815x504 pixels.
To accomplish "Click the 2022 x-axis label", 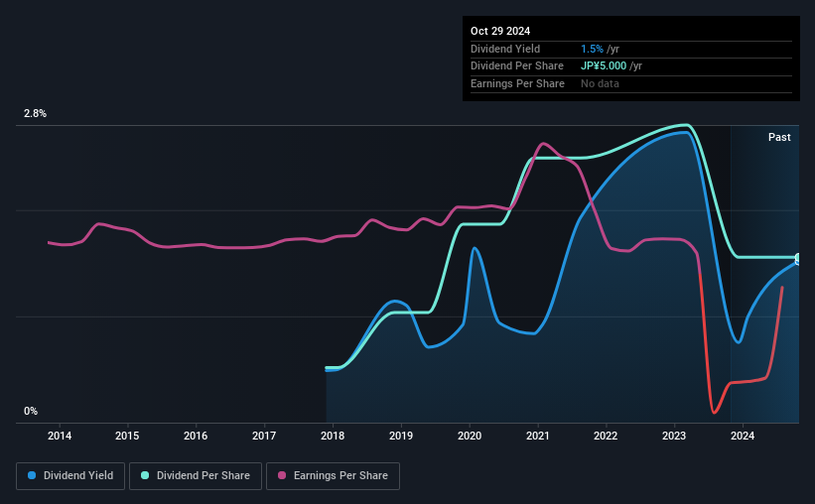I will coord(606,436).
